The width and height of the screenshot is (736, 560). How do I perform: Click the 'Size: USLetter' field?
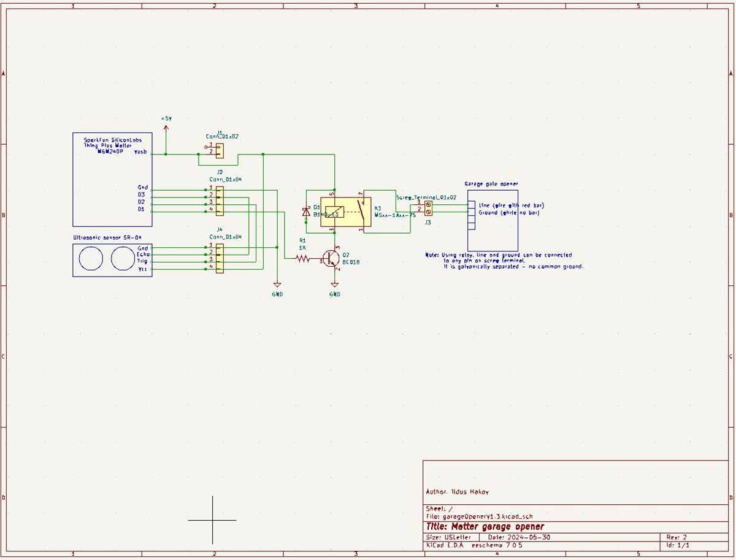[448, 537]
